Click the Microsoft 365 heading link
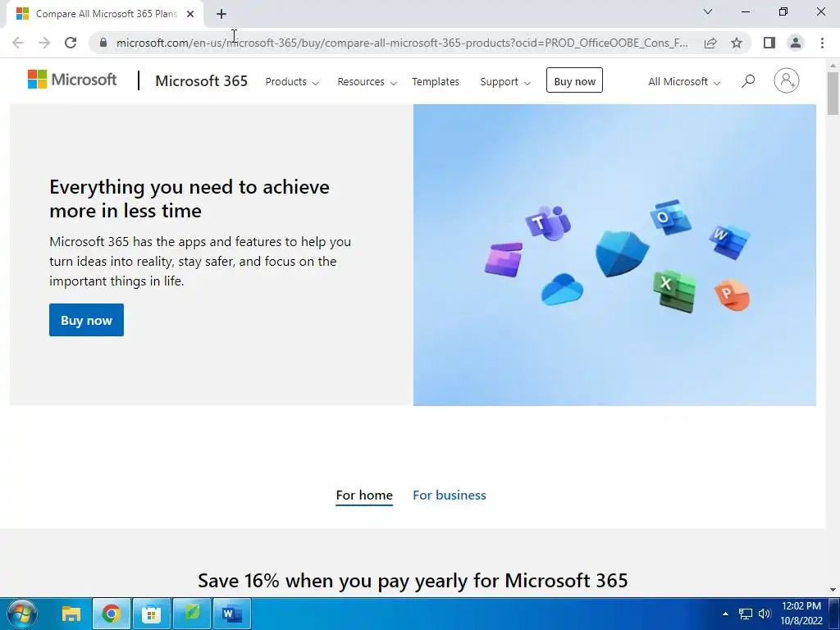 [x=202, y=81]
